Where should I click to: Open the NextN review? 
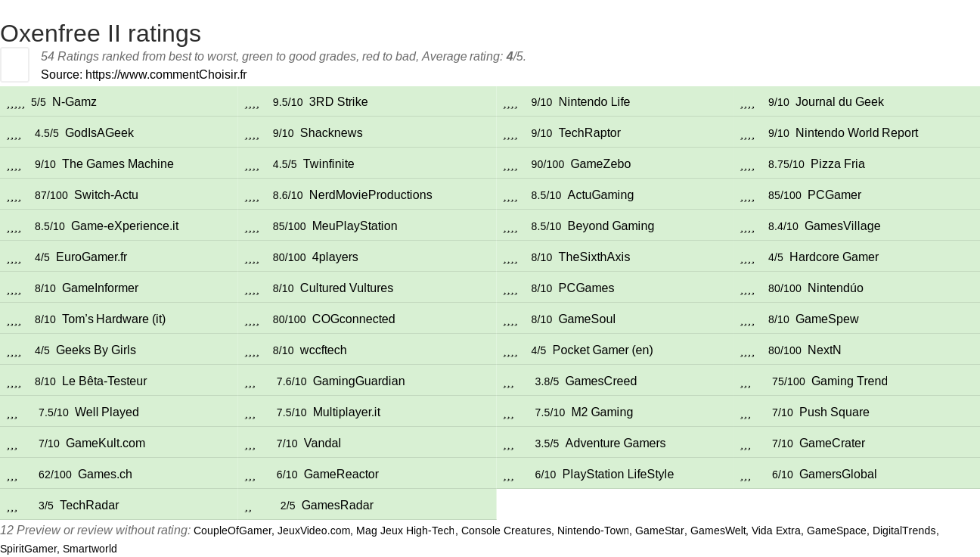point(824,350)
